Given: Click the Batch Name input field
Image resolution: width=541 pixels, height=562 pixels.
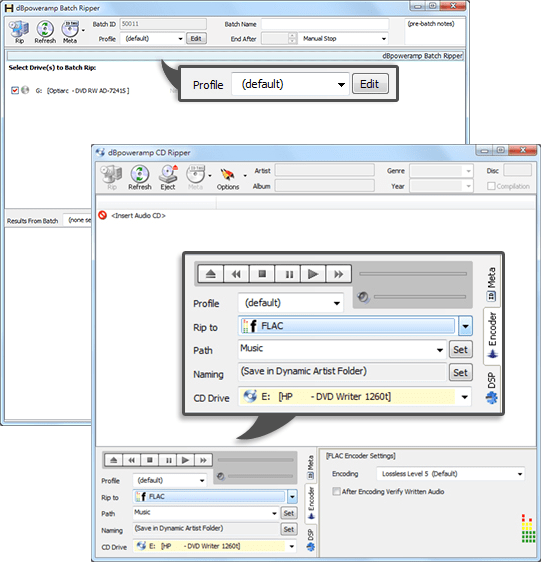Looking at the screenshot, I should pyautogui.click(x=325, y=24).
